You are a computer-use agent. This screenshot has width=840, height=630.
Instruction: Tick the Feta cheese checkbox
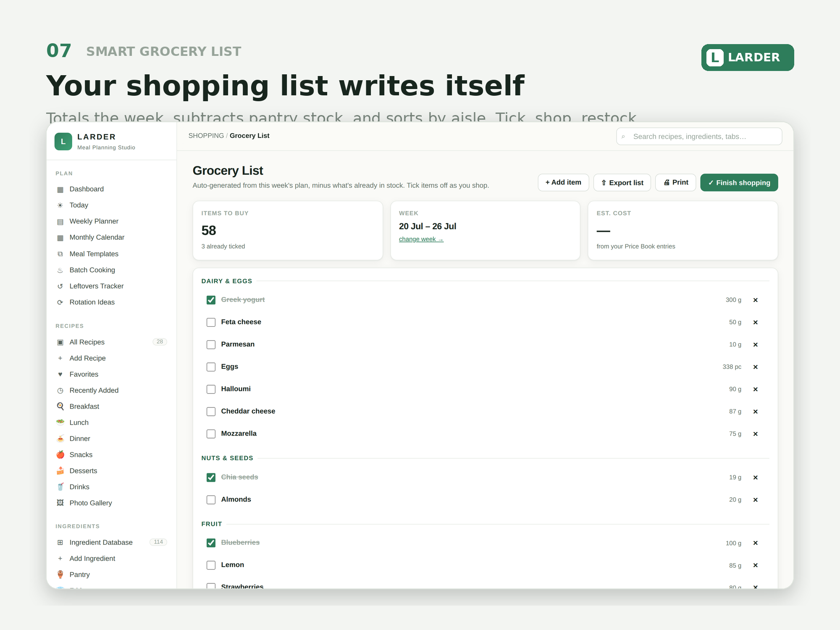point(211,322)
